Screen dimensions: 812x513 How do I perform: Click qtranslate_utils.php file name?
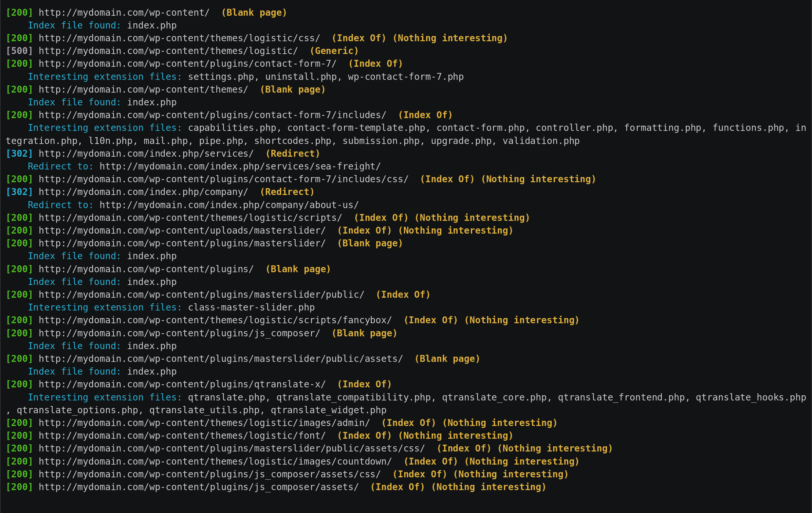tap(204, 411)
